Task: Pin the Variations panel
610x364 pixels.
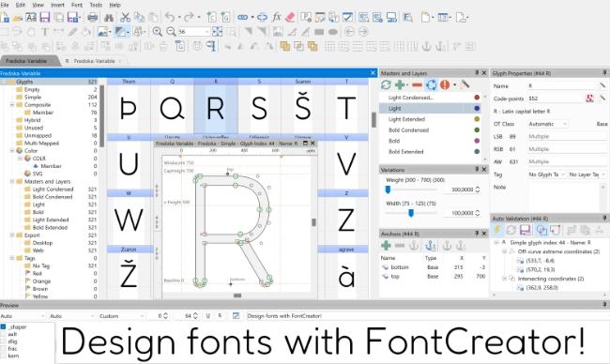Action: coord(477,169)
